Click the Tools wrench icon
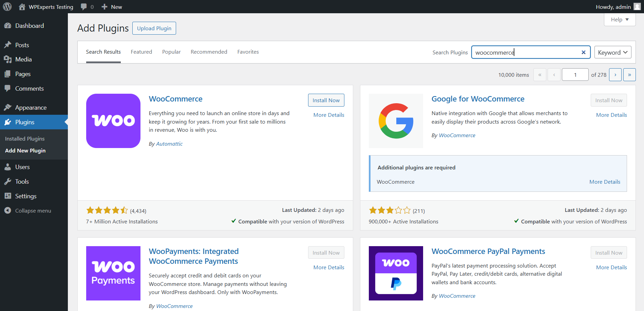The width and height of the screenshot is (644, 311). 7,182
